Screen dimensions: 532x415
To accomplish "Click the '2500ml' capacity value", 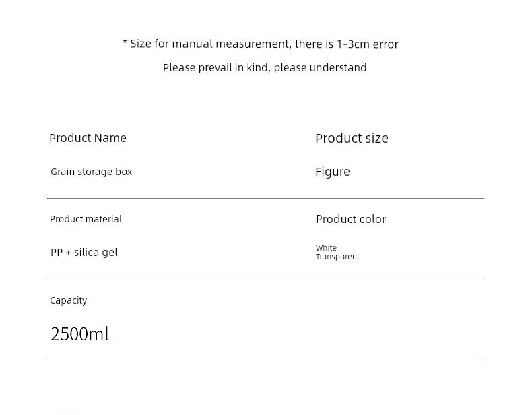I will click(x=79, y=334).
